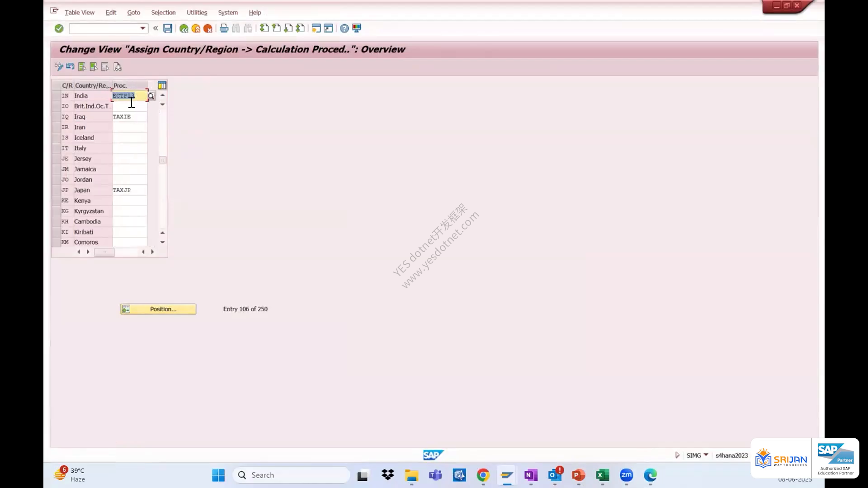Open the Edit menu
868x488 pixels.
[x=111, y=13]
